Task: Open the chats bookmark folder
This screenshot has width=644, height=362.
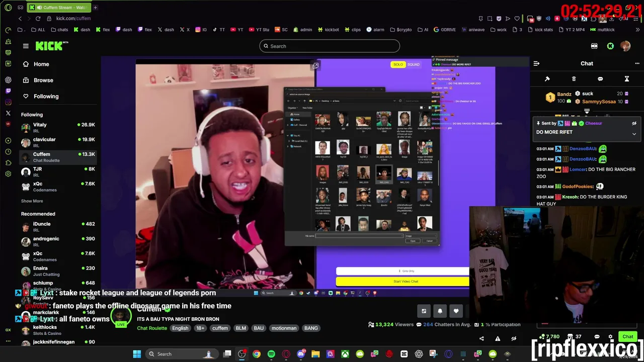Action: pos(59,30)
